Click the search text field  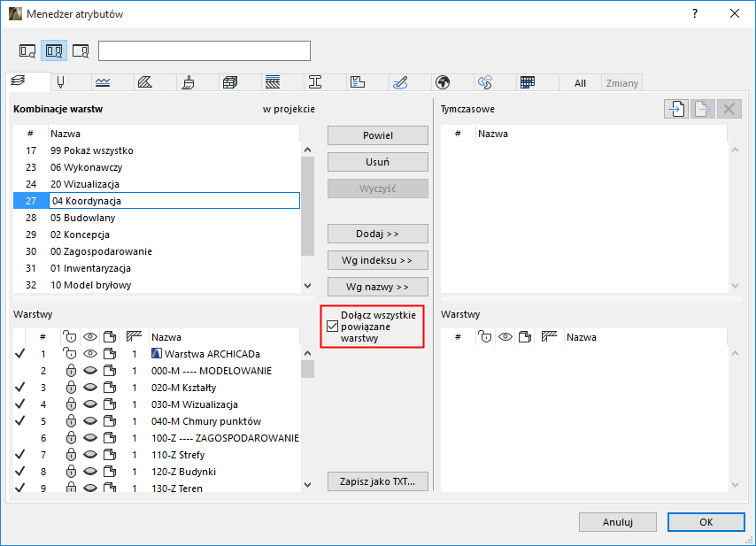[204, 50]
